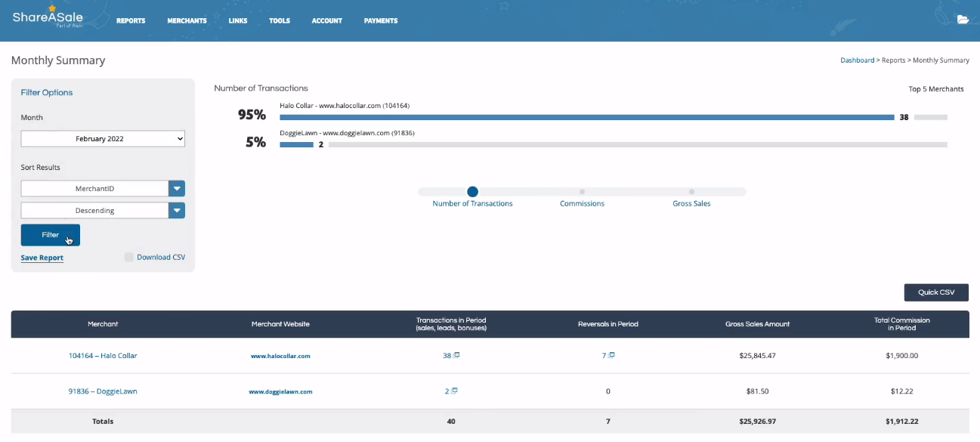
Task: Click the Reports breadcrumb link
Action: [893, 60]
